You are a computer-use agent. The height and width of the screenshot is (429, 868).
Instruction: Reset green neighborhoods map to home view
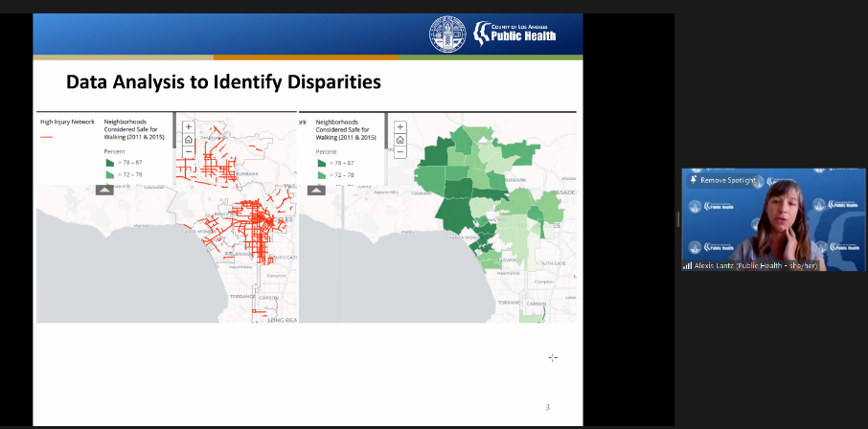point(400,139)
